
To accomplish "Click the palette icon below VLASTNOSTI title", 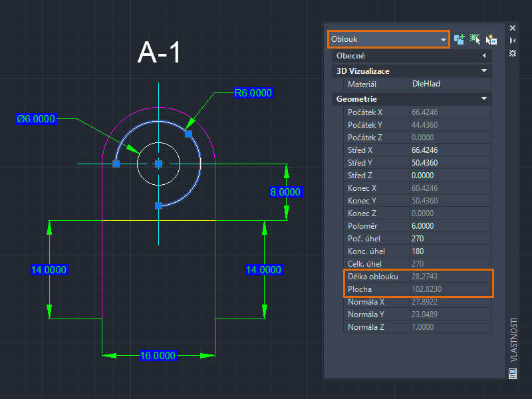I will 513,374.
